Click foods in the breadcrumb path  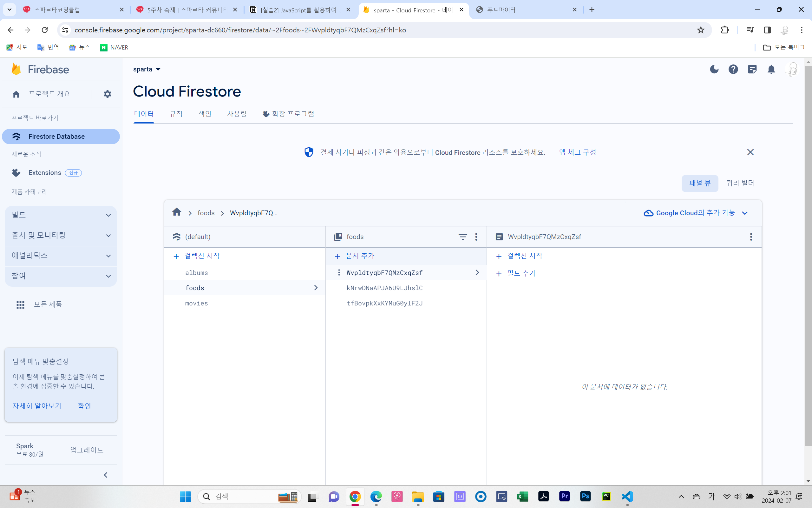[206, 213]
